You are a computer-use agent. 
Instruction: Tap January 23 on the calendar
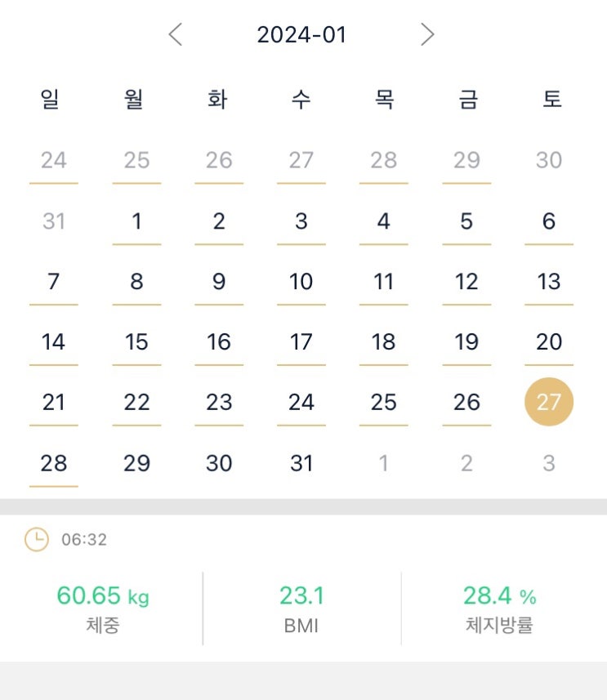click(219, 402)
